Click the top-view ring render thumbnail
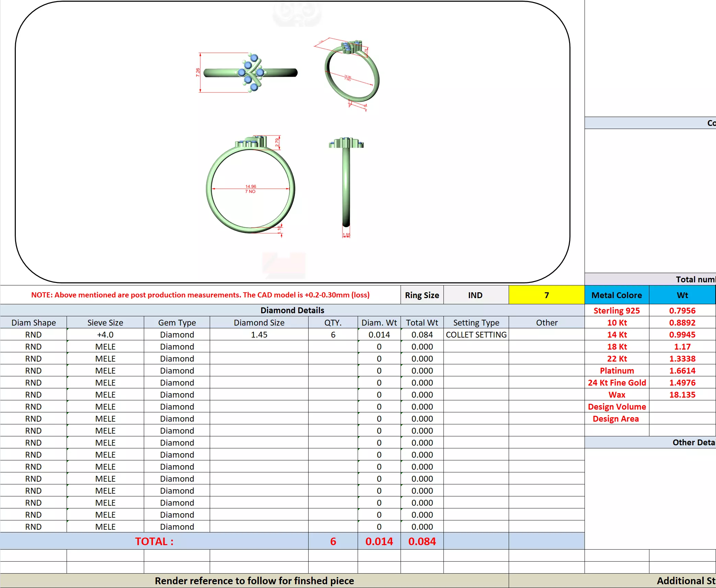Image resolution: width=716 pixels, height=588 pixels. point(251,73)
